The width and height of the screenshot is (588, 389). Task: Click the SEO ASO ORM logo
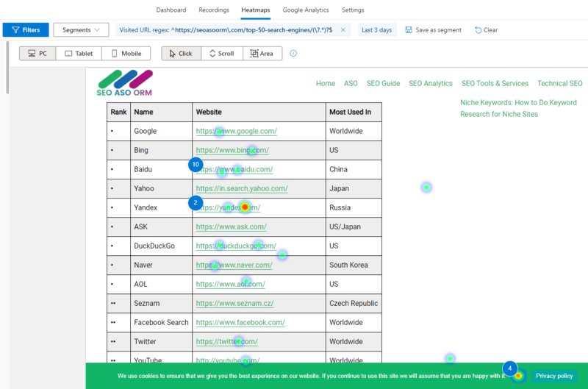coord(124,83)
